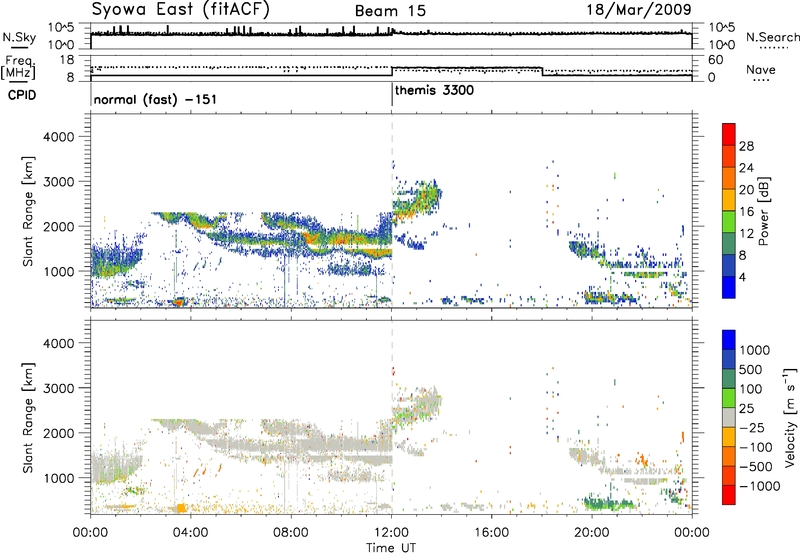Click the gray swatch between -25 and 25 m/s
The height and width of the screenshot is (554, 800).
click(729, 417)
